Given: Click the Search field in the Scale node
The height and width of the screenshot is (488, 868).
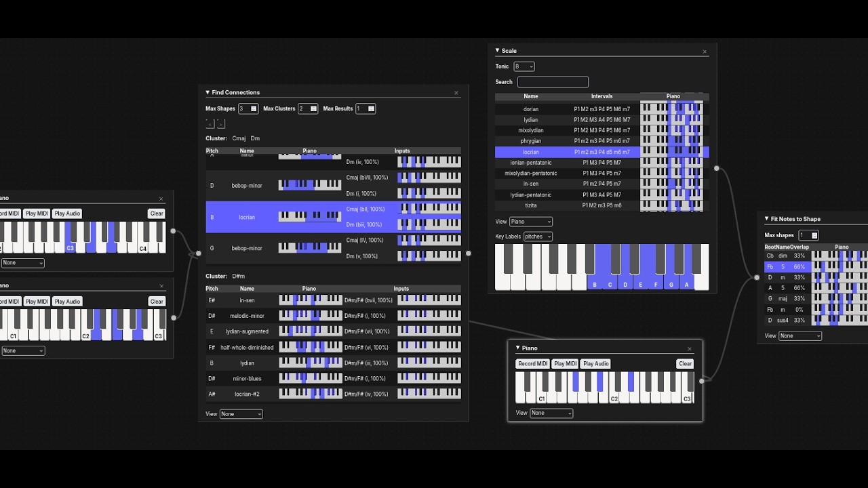Looking at the screenshot, I should point(553,82).
